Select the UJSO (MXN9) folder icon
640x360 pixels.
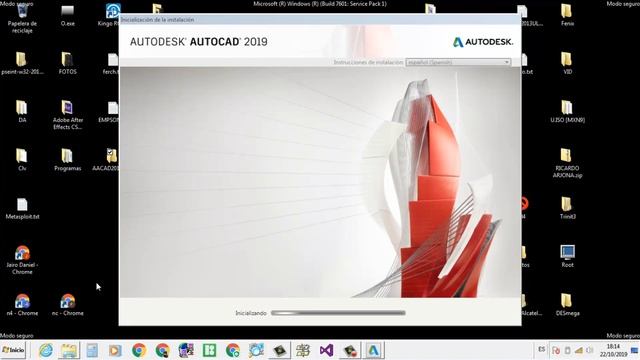(567, 111)
